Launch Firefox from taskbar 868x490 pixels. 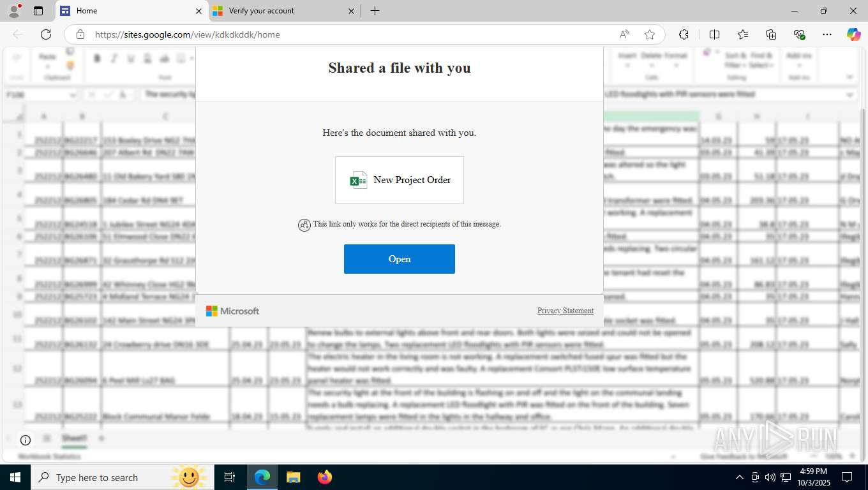tap(324, 477)
